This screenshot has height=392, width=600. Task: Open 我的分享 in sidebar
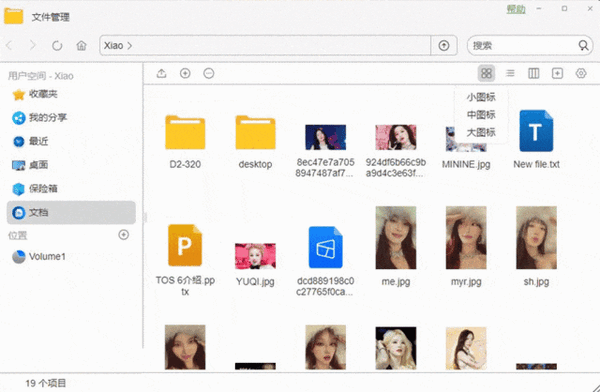71,118
